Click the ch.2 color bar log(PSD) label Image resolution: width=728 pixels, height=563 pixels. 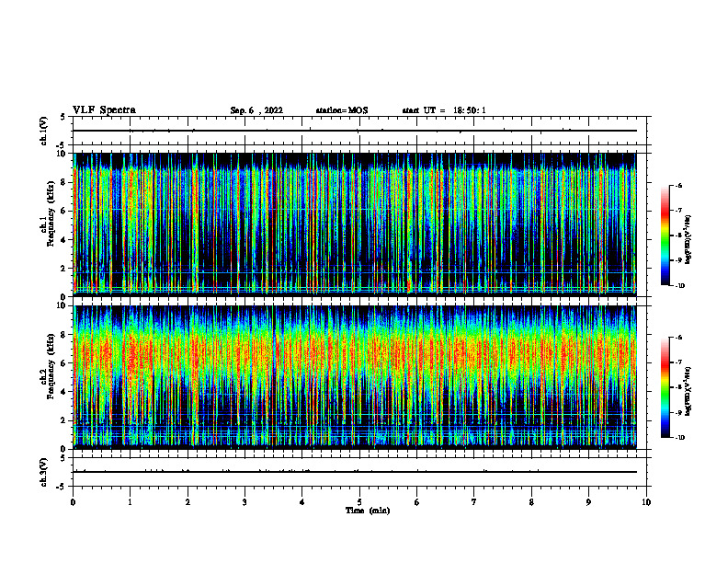[x=688, y=392]
